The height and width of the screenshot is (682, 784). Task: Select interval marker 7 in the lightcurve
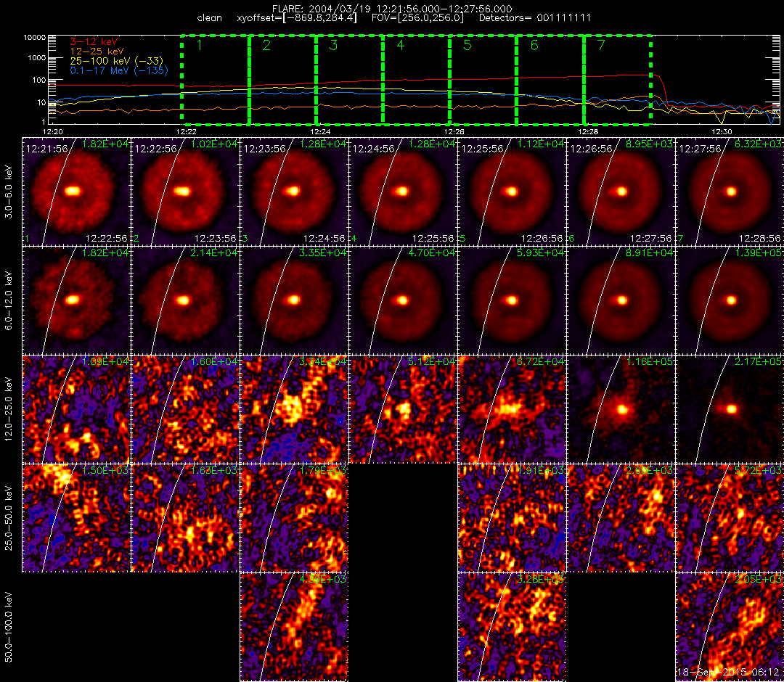point(602,45)
